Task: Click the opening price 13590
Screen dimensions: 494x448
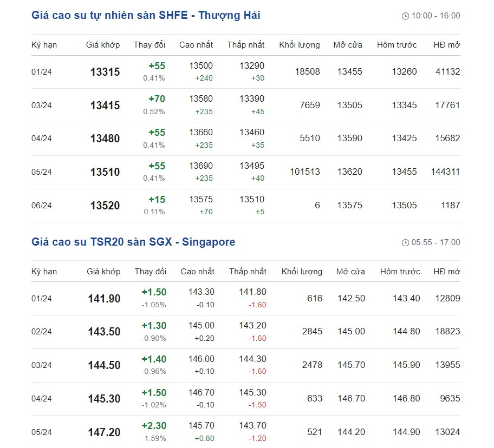Action: [350, 138]
